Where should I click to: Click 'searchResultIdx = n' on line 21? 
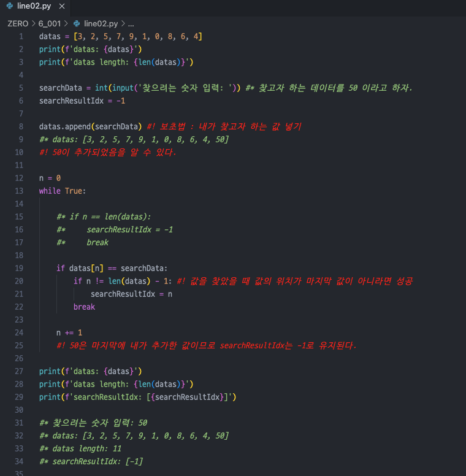tap(131, 294)
